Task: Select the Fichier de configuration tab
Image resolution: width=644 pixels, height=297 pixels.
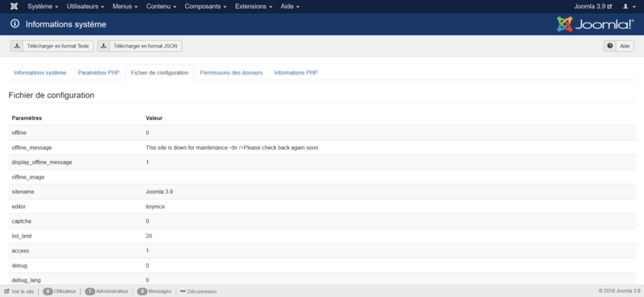Action: pyautogui.click(x=159, y=72)
